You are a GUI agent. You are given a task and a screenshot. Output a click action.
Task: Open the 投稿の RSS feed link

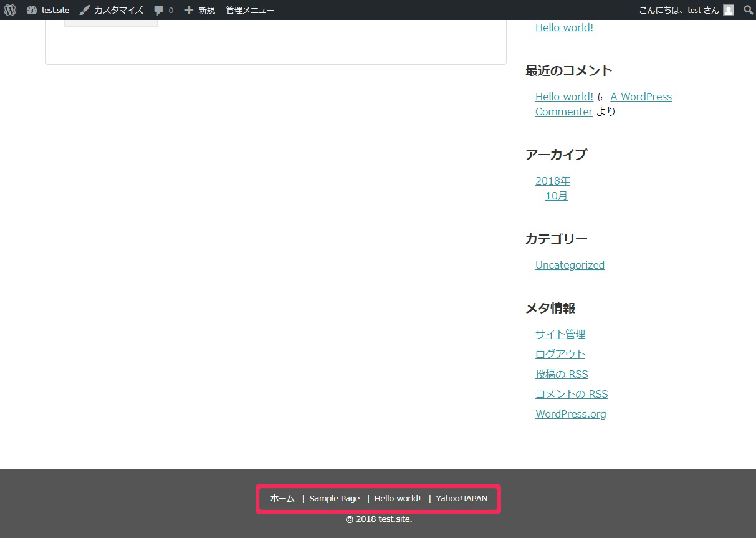(561, 374)
